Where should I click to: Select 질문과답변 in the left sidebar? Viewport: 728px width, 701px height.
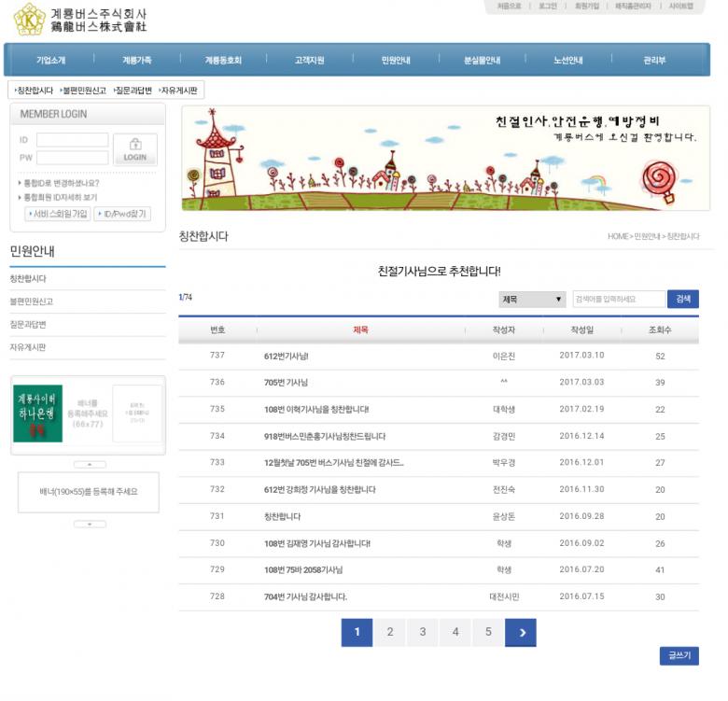point(28,325)
